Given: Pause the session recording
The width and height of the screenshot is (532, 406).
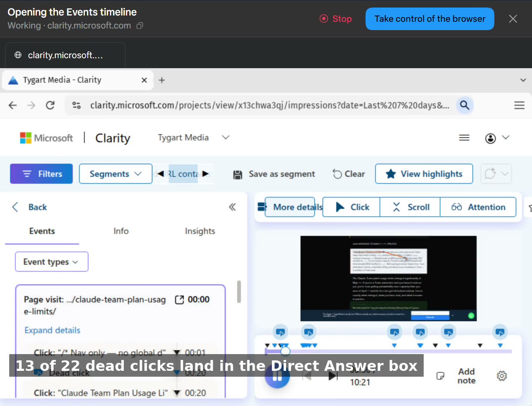Looking at the screenshot, I should pyautogui.click(x=277, y=376).
